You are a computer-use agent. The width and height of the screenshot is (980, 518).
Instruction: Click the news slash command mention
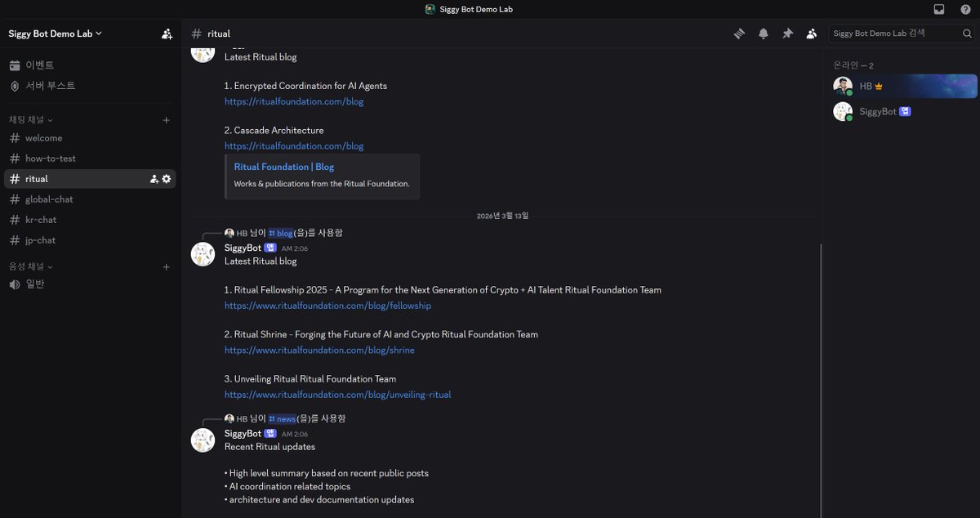282,419
